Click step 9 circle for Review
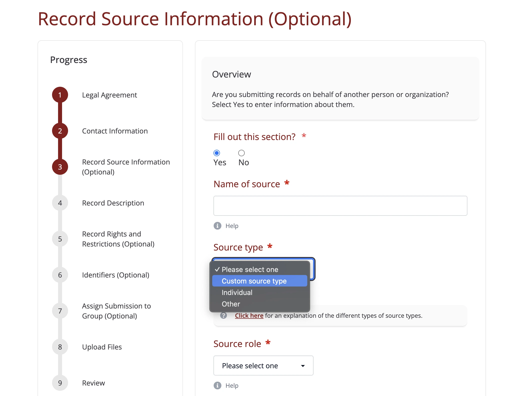Image resolution: width=532 pixels, height=396 pixels. click(60, 383)
